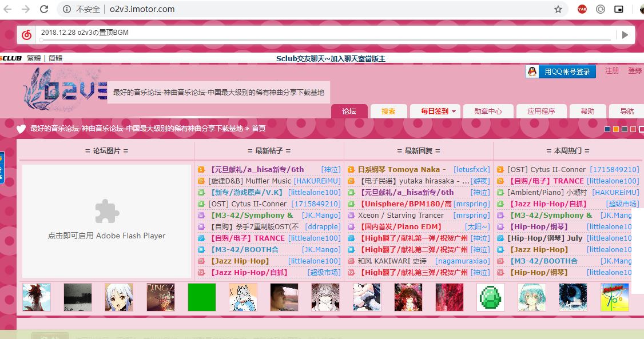Click the 注册 link
644x339 pixels.
click(612, 70)
